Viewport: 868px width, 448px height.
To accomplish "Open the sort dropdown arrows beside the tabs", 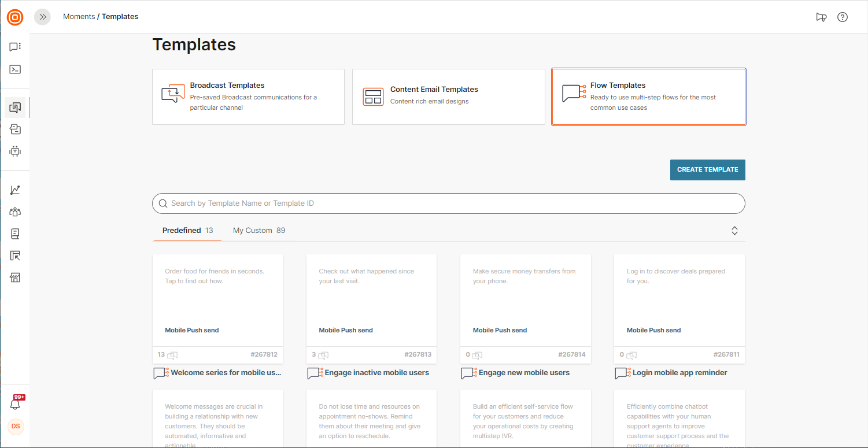I will pos(734,231).
